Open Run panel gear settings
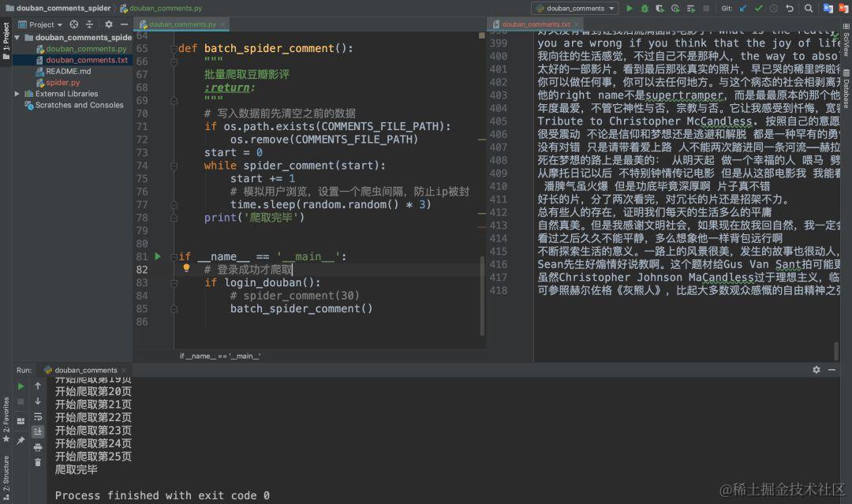The width and height of the screenshot is (852, 504). [816, 369]
